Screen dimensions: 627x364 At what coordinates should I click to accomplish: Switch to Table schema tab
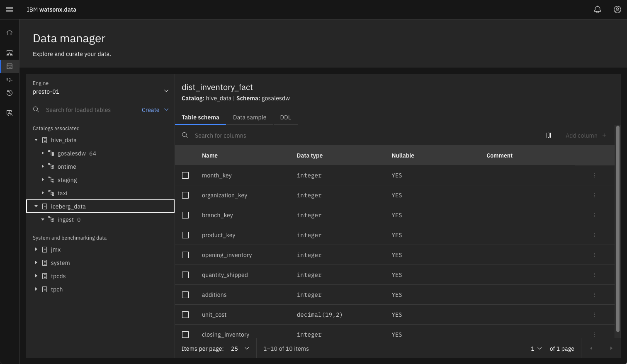pyautogui.click(x=200, y=117)
